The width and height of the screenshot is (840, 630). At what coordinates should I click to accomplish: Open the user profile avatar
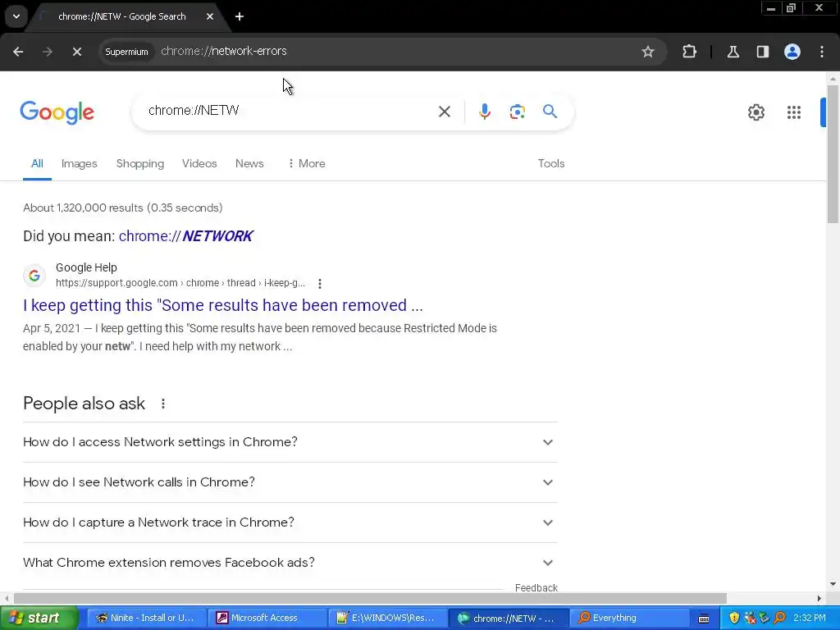click(792, 52)
